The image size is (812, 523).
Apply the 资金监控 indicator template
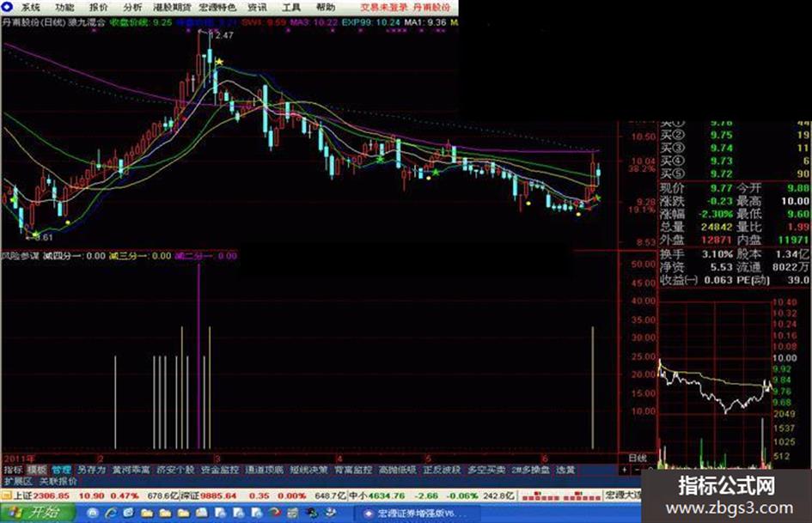(220, 470)
